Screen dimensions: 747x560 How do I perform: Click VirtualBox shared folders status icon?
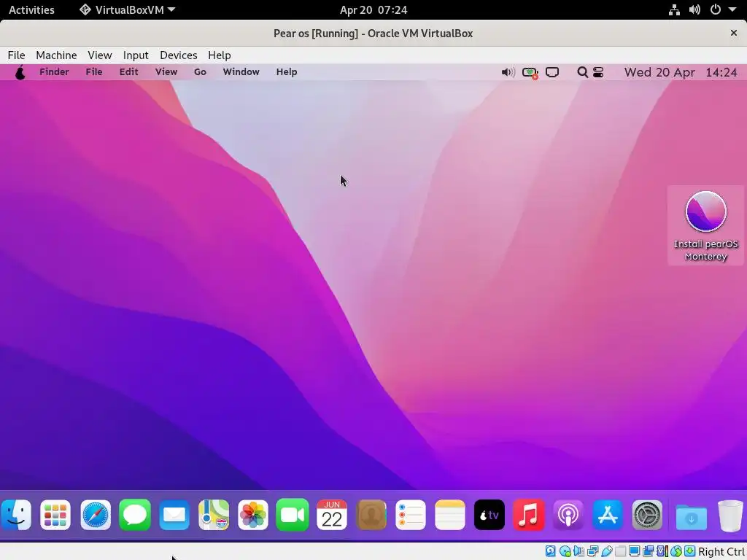[x=620, y=551]
